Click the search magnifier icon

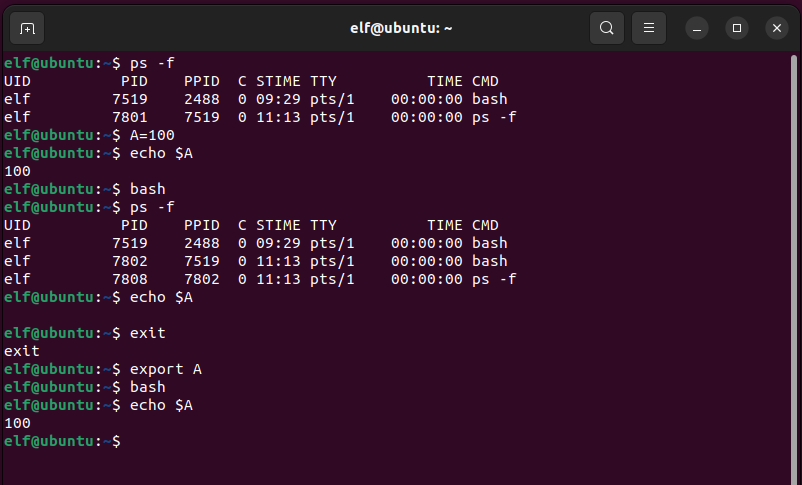606,28
